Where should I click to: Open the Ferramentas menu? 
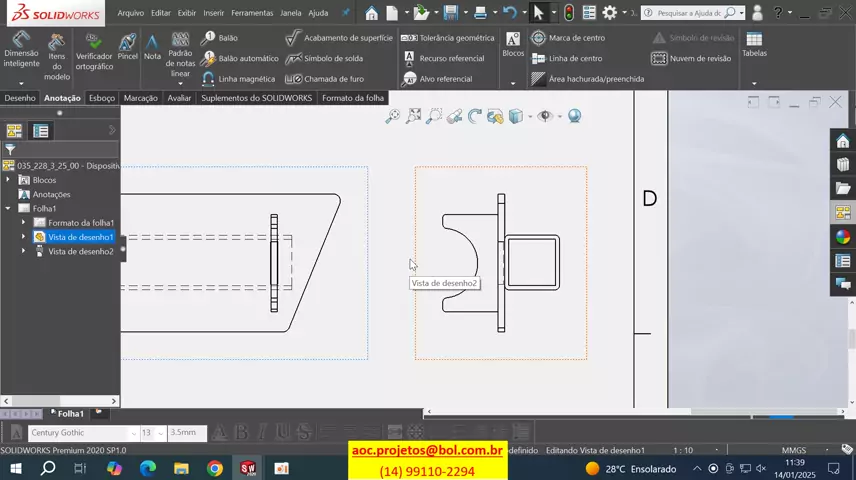tap(251, 13)
